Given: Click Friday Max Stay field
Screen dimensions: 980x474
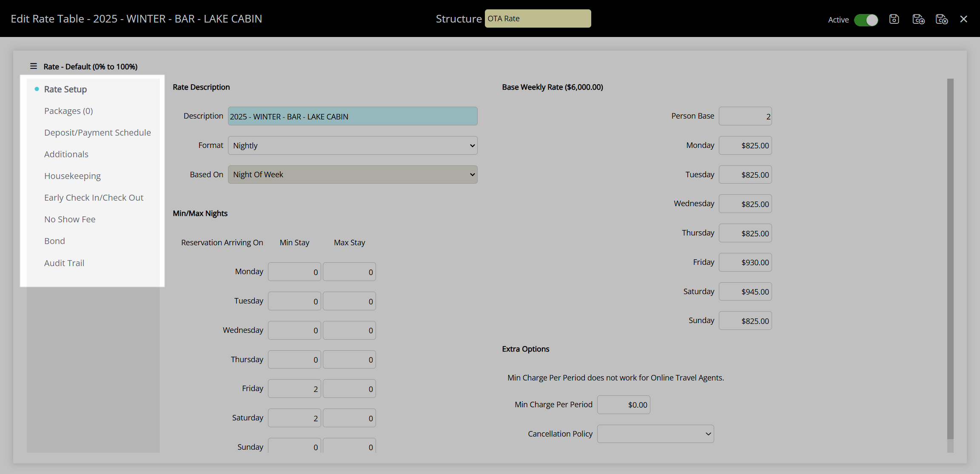Looking at the screenshot, I should [349, 389].
